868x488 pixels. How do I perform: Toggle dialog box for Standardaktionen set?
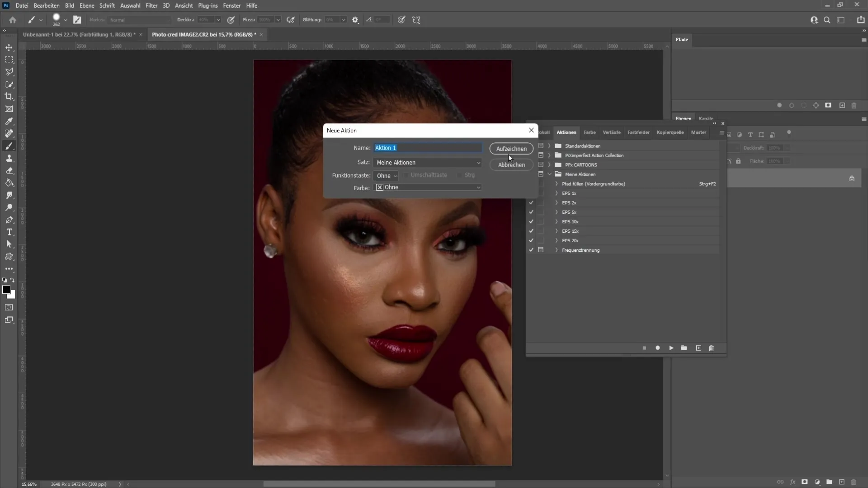541,146
